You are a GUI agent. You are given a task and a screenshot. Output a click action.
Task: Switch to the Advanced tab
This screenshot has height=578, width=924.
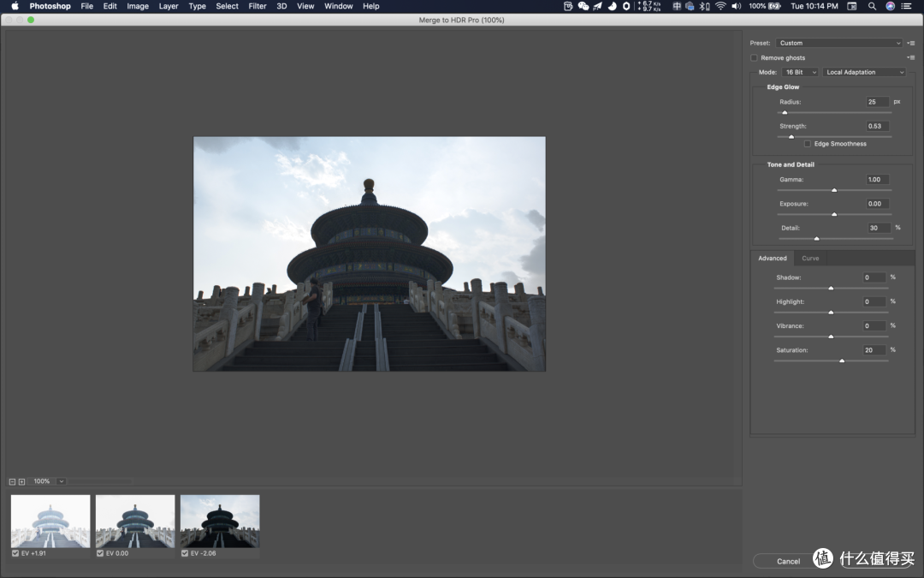click(x=772, y=259)
